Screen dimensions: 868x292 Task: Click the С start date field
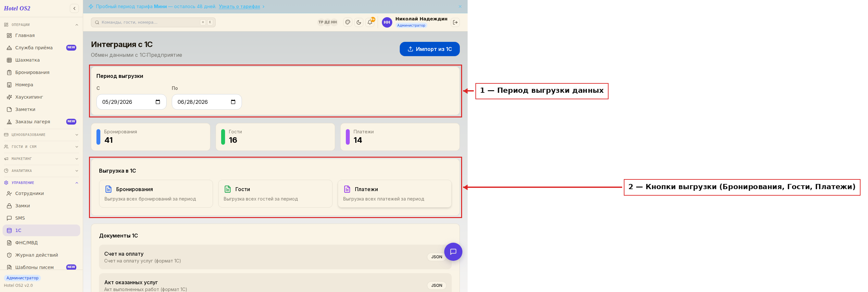point(132,102)
